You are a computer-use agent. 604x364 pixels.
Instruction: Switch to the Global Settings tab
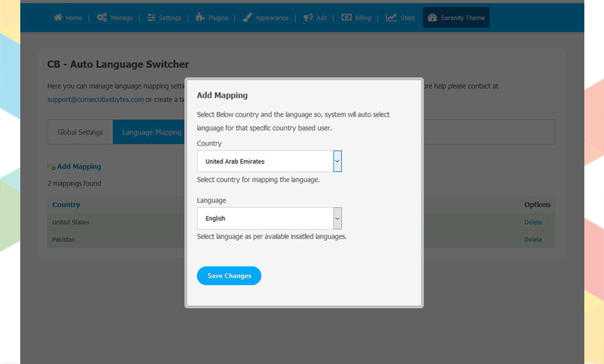click(x=80, y=132)
